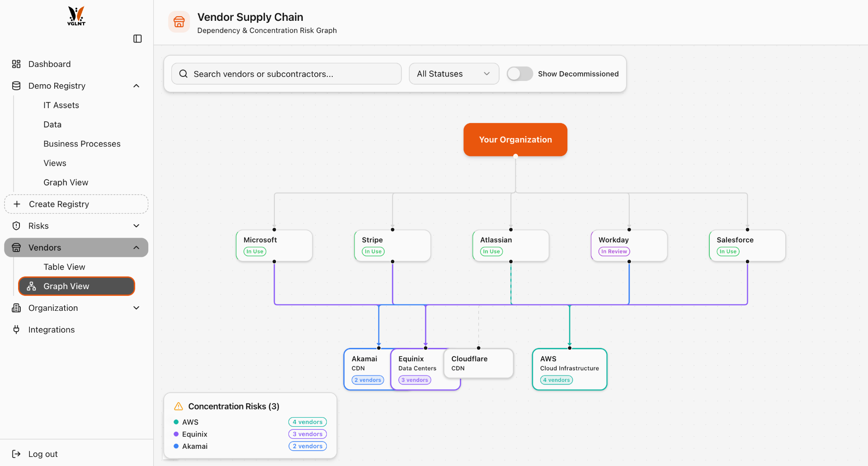
Task: Collapse the Vendors section using its chevron
Action: [136, 247]
